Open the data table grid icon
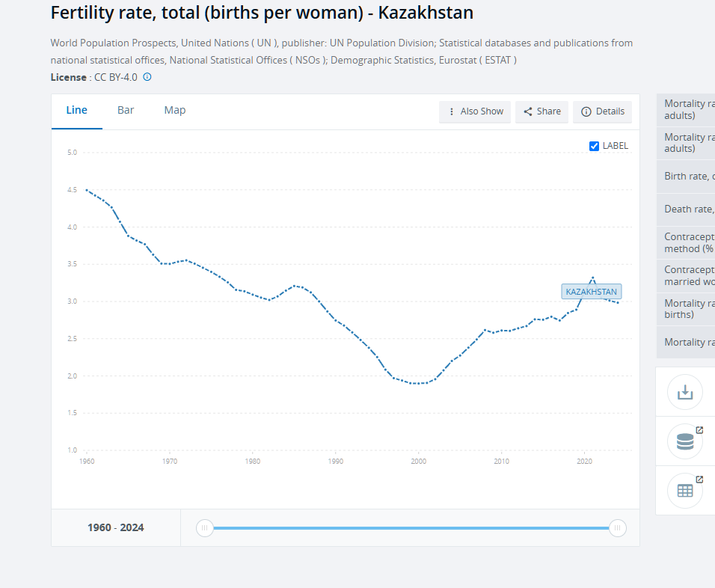The image size is (715, 588). click(685, 491)
